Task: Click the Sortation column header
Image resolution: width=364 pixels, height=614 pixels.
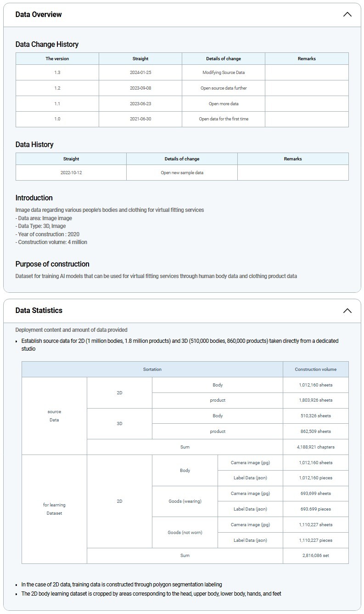Action: coord(152,370)
